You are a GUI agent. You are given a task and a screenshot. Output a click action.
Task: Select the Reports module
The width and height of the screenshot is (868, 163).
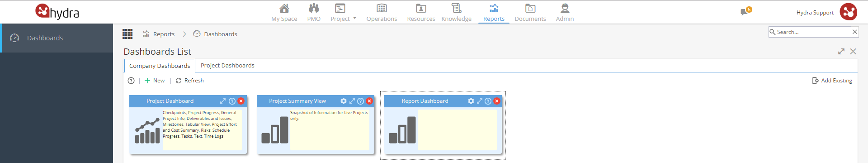(494, 13)
